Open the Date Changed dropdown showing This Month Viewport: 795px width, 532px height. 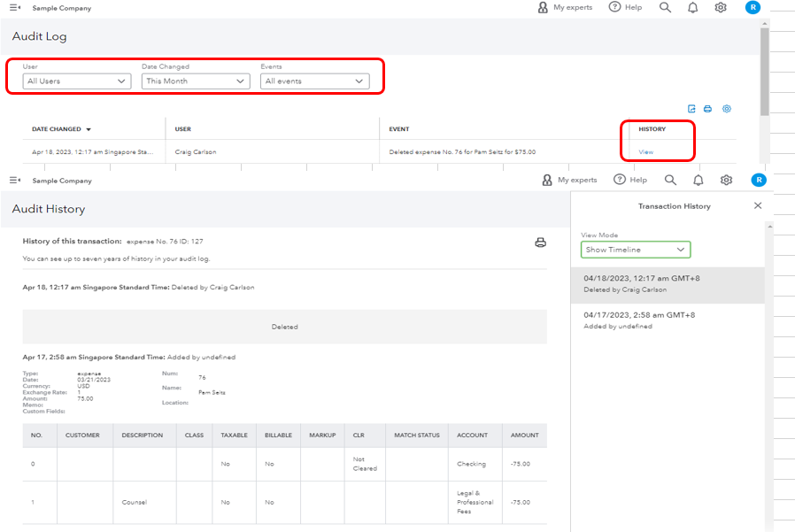196,81
